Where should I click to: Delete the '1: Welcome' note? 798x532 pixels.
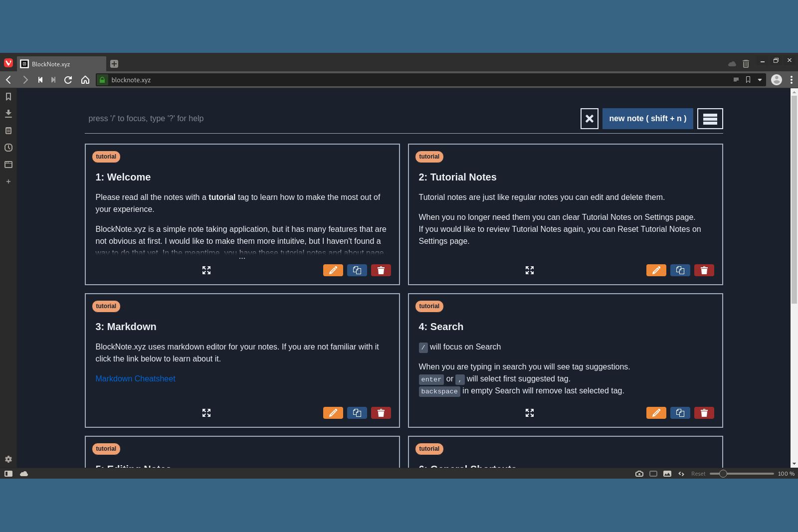(x=381, y=270)
